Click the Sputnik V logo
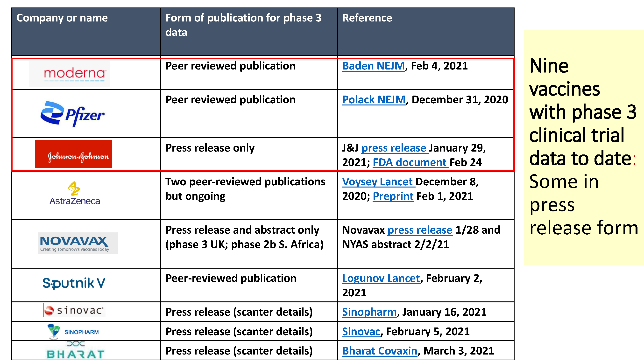 click(74, 283)
